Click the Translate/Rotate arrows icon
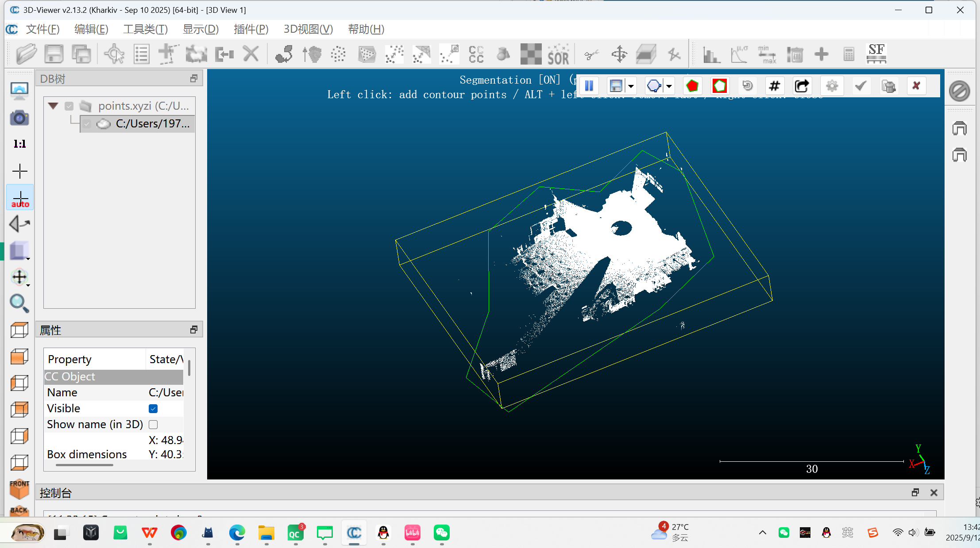 pos(619,54)
